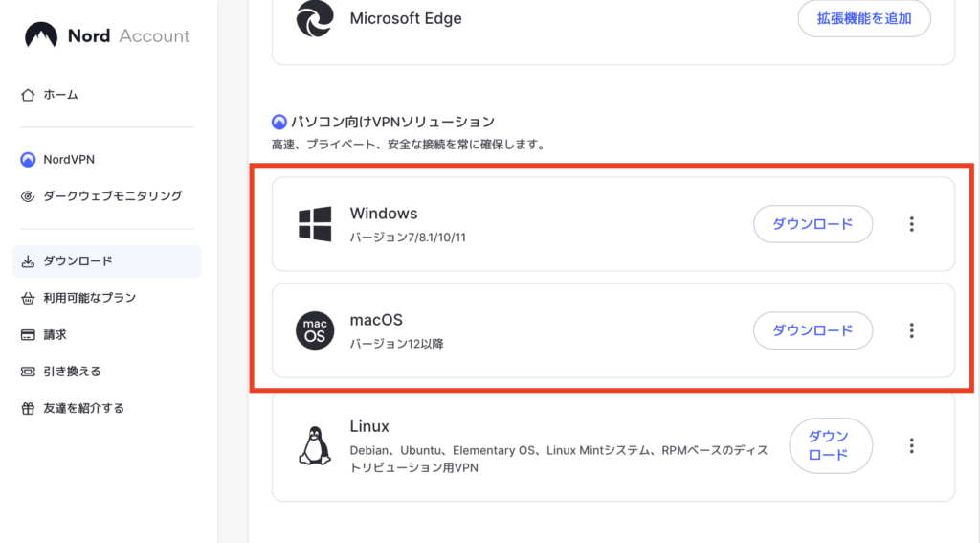Open the three-dot menu for Windows
The image size is (980, 543).
pyautogui.click(x=911, y=224)
